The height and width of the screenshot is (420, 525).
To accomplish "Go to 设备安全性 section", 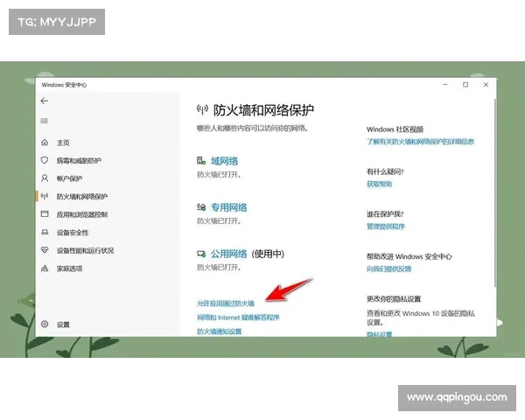I will (73, 233).
